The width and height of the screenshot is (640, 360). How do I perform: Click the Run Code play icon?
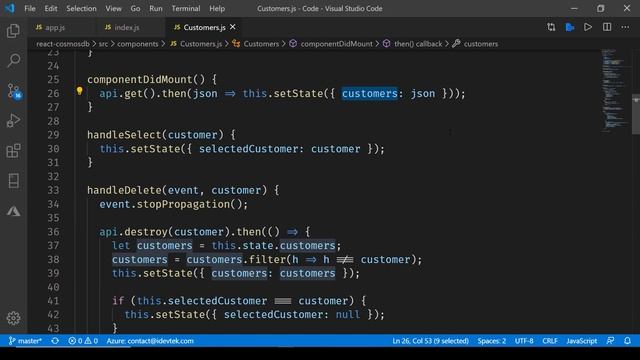588,27
